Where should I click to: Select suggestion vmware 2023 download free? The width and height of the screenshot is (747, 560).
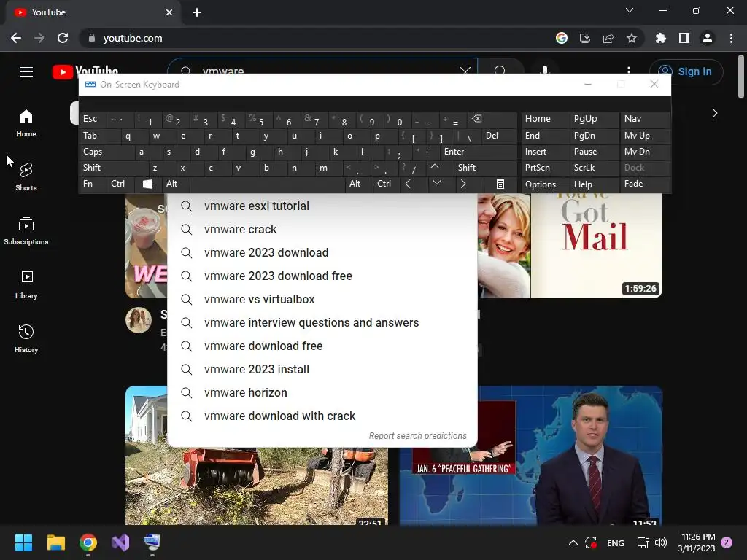(322, 276)
